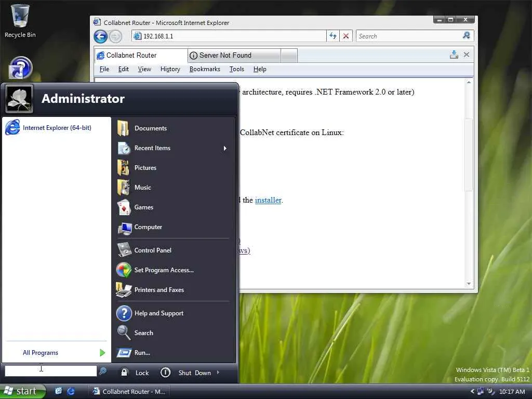Click Search in the Start menu
This screenshot has height=399, width=532.
[x=143, y=333]
